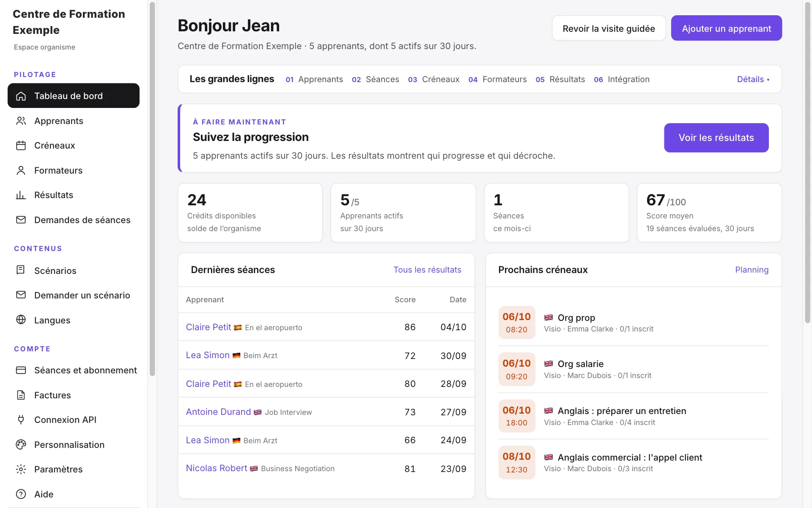Open Lea Simon's 24/09 session link
This screenshot has height=508, width=812.
208,440
